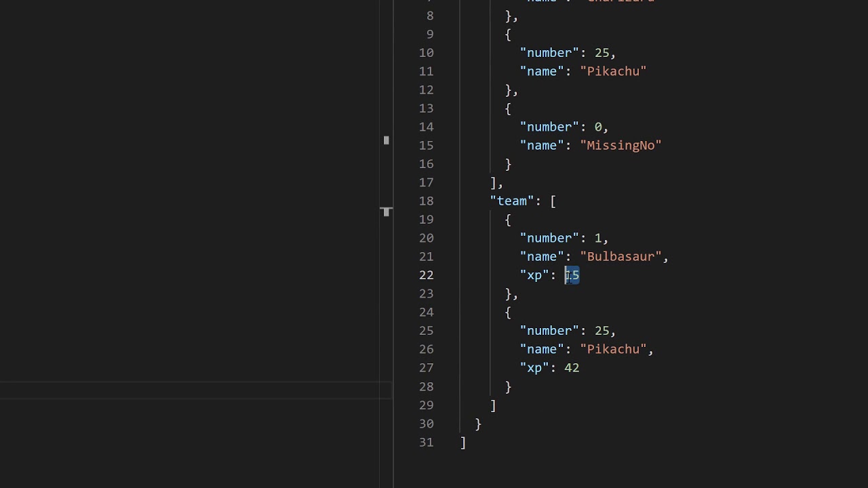Click the "number" key on line 10
The height and width of the screenshot is (488, 868).
[x=549, y=53]
